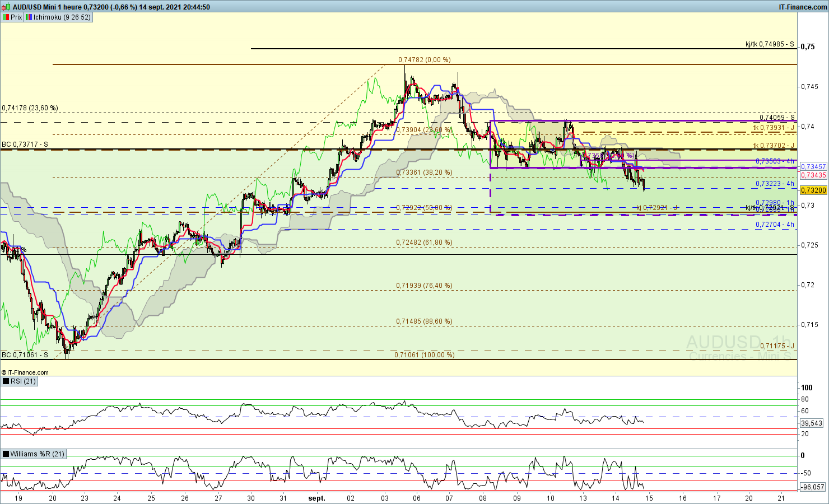The image size is (829, 504).
Task: Click the sept. month label on time axis
Action: 317,498
